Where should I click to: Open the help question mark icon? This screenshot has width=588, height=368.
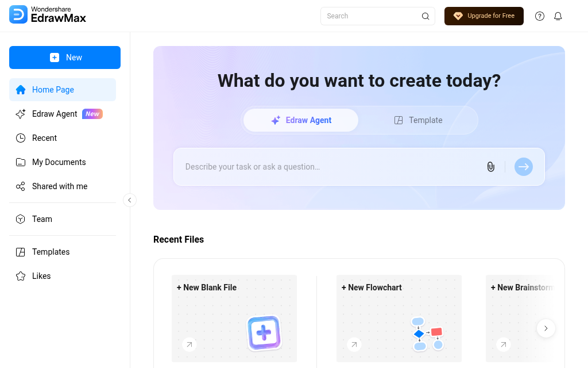(540, 16)
